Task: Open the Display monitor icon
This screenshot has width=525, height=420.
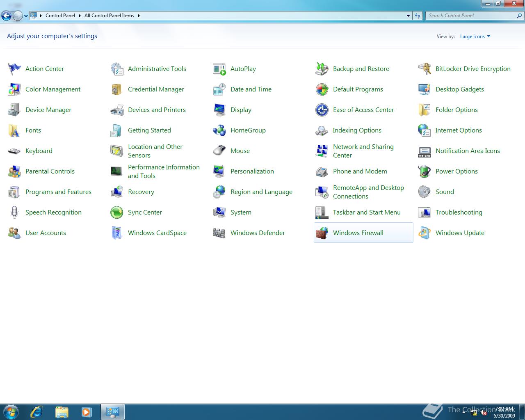Action: [219, 110]
